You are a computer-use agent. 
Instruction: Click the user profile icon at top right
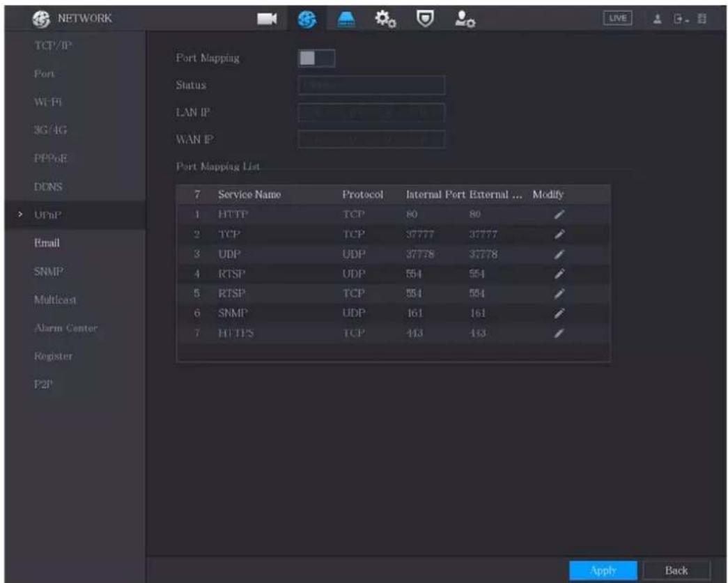coord(657,19)
